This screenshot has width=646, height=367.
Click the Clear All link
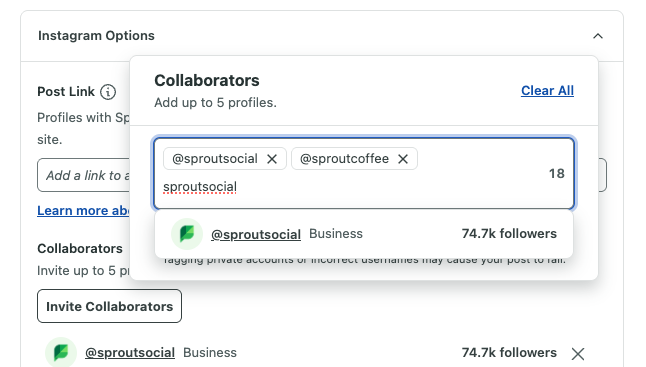coord(547,91)
